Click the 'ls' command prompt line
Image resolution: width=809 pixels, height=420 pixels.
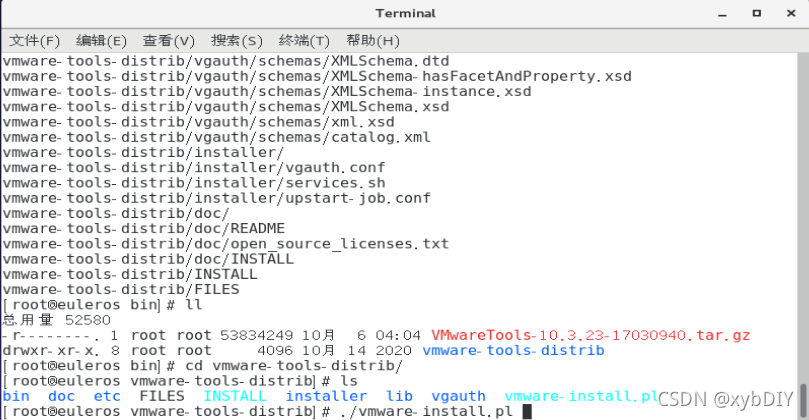[180, 381]
